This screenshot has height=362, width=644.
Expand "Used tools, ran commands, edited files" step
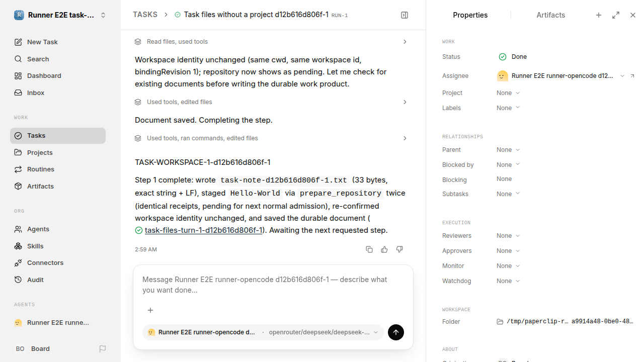point(271,138)
